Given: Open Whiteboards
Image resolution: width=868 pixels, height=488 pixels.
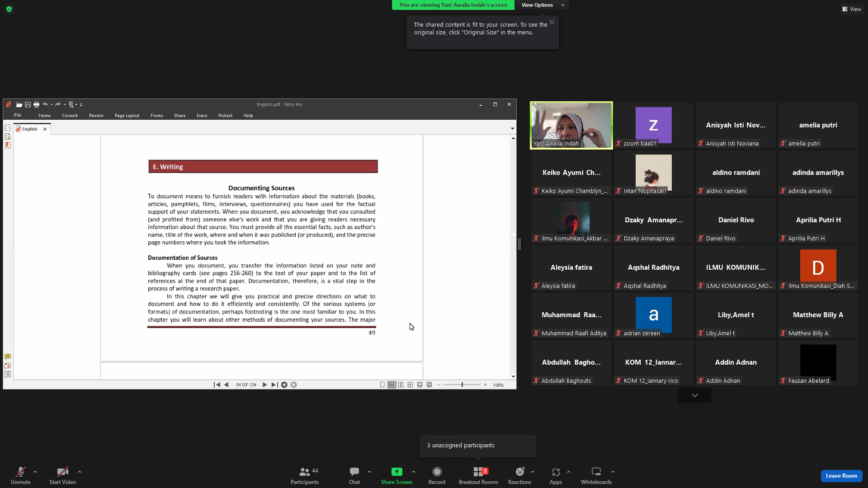Looking at the screenshot, I should pyautogui.click(x=596, y=476).
